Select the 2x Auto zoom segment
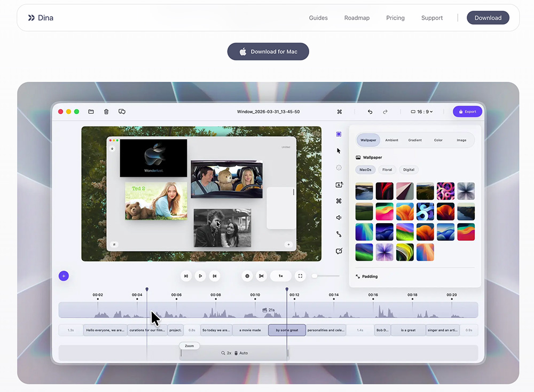This screenshot has width=534, height=392. click(234, 353)
